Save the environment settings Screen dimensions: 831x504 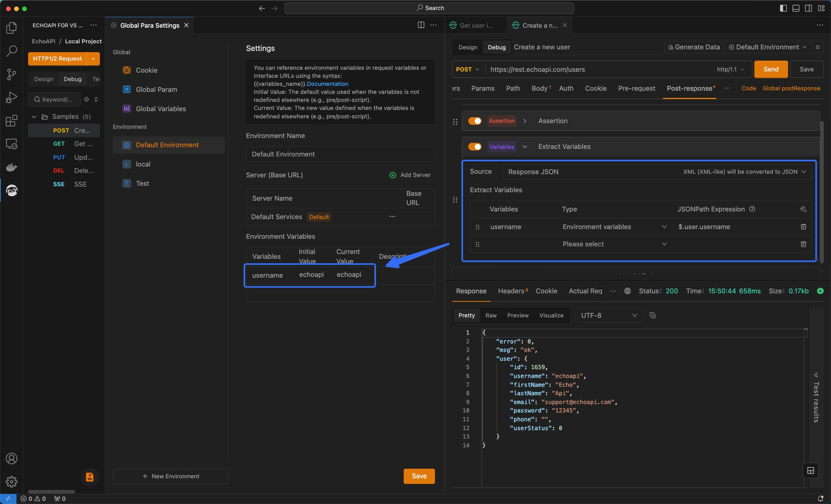(419, 476)
